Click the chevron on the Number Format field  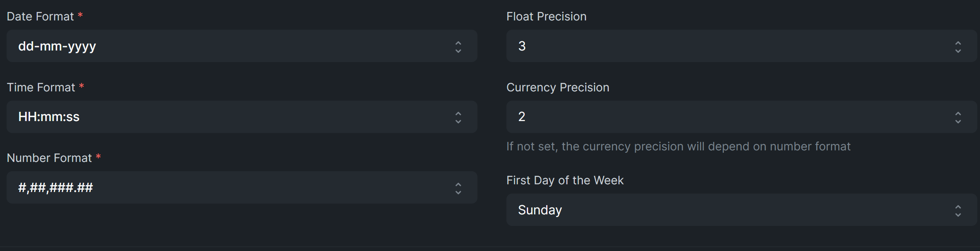(458, 187)
